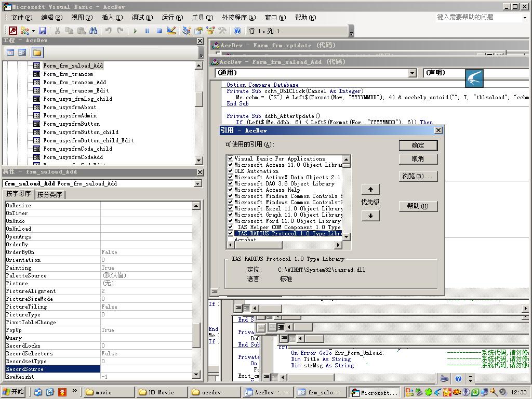This screenshot has height=399, width=532.
Task: Click the blue Help question mark icon
Action: click(x=237, y=31)
